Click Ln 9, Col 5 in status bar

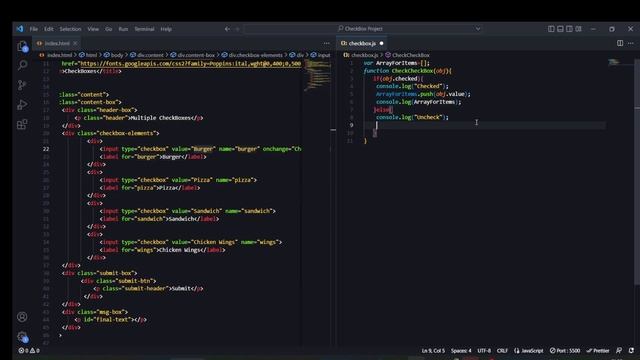click(433, 351)
